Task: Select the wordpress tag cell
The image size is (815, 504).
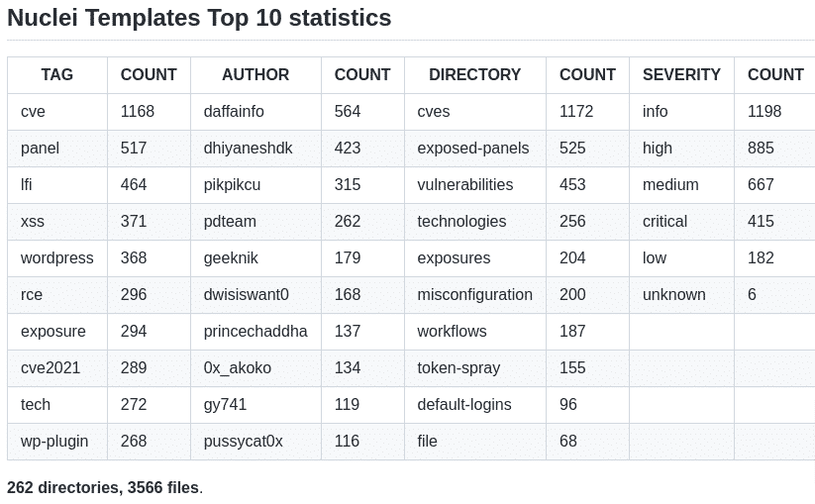Action: click(57, 257)
